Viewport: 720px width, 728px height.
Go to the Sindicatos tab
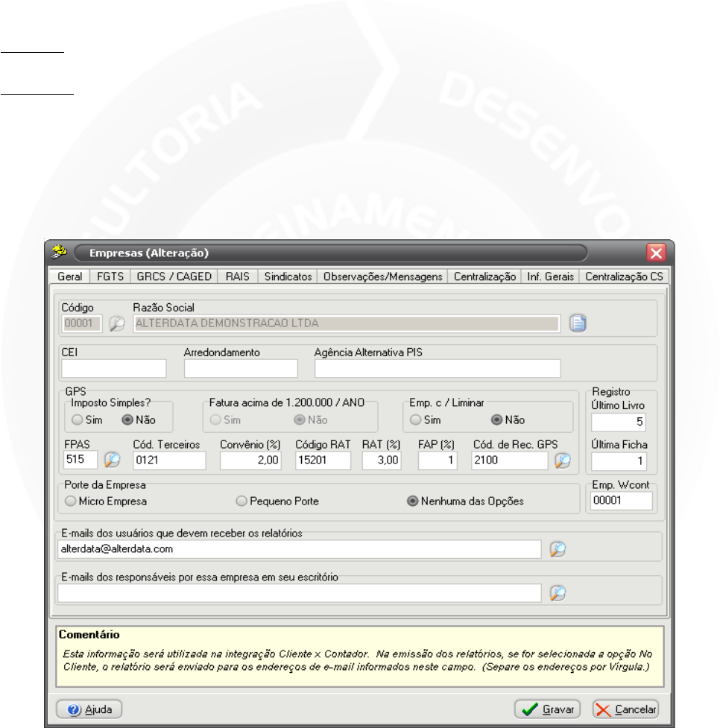(x=288, y=276)
